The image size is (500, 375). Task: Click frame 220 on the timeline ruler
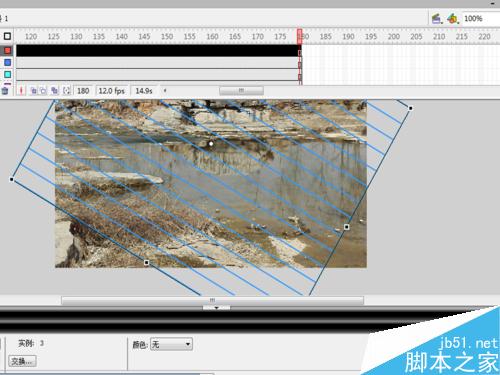484,36
